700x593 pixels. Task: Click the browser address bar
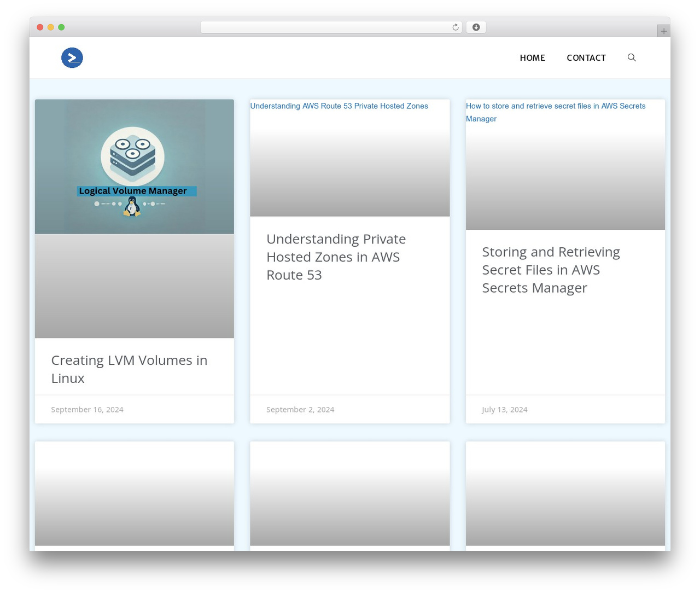tap(331, 27)
